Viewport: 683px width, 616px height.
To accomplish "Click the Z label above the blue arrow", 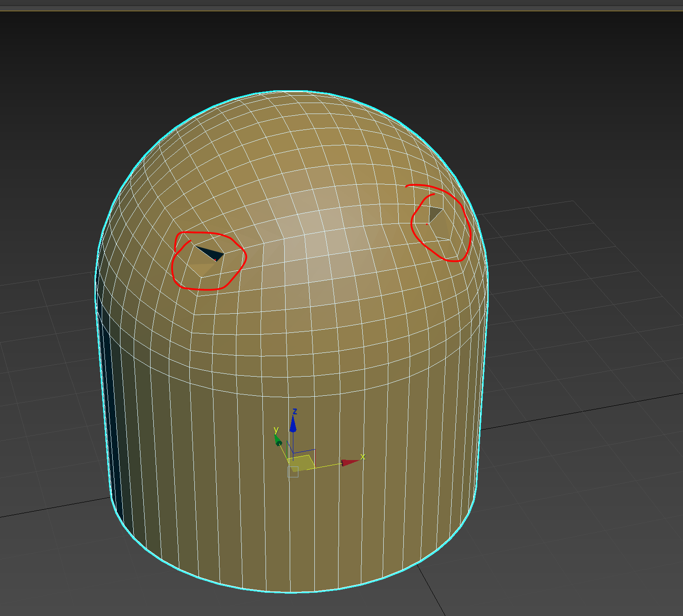I will (x=295, y=411).
